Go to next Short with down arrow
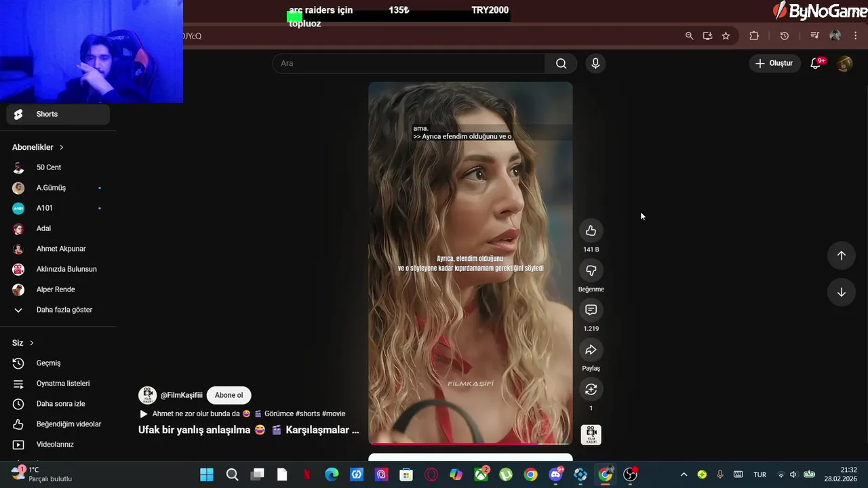This screenshot has height=488, width=868. coord(841,292)
